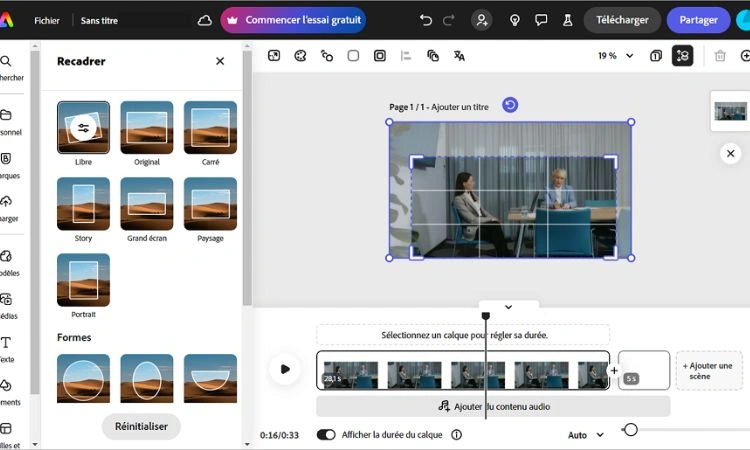Click the Partager button
This screenshot has height=450, width=750.
(x=698, y=20)
